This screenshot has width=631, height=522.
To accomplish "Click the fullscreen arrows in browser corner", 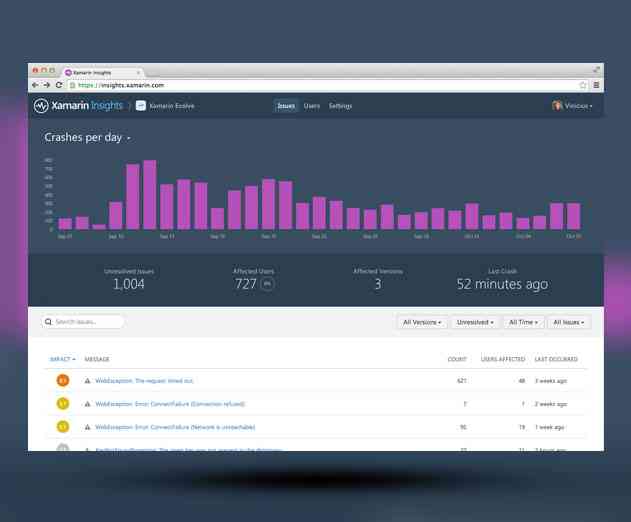I will tap(596, 70).
